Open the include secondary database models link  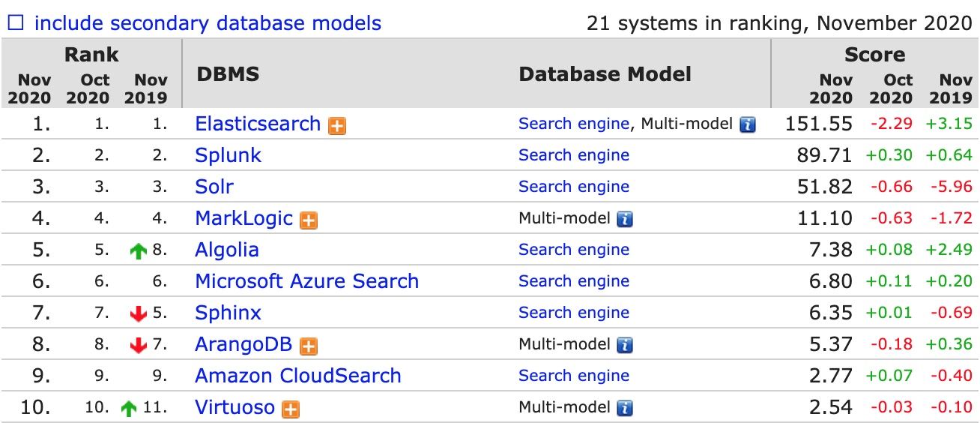(x=208, y=23)
